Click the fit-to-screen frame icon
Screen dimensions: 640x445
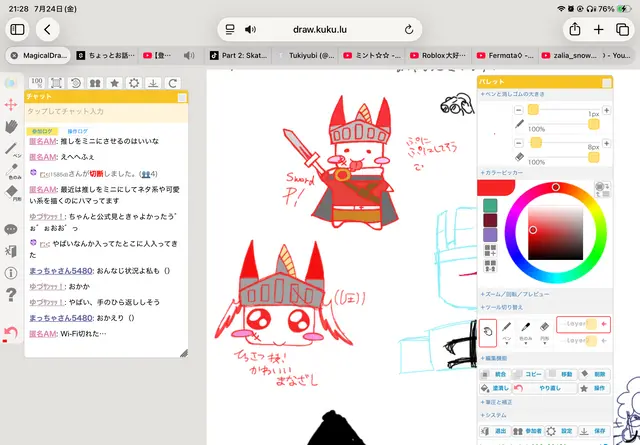coord(56,83)
